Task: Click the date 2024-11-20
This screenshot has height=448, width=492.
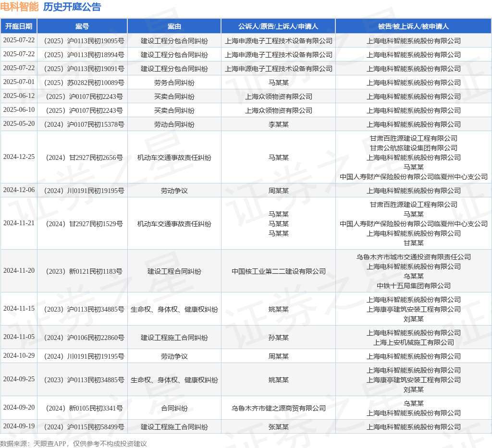Action: [x=19, y=270]
